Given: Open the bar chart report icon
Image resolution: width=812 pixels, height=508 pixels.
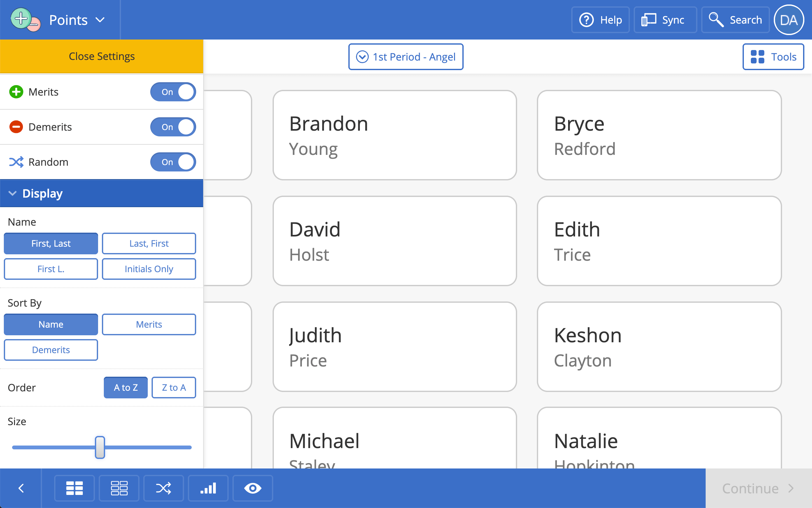Looking at the screenshot, I should point(208,488).
